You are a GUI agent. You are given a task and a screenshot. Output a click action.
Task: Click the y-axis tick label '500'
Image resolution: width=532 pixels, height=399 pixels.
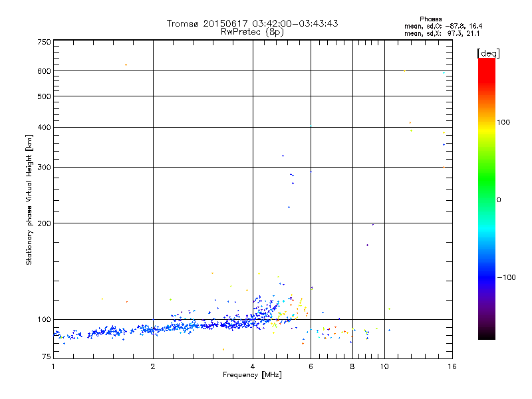click(44, 96)
